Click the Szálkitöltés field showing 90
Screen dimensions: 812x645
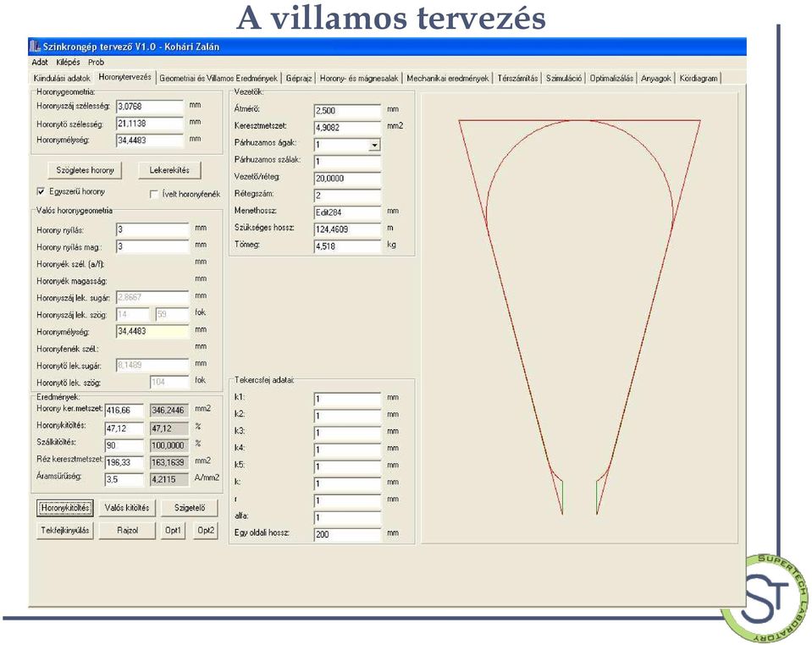124,445
